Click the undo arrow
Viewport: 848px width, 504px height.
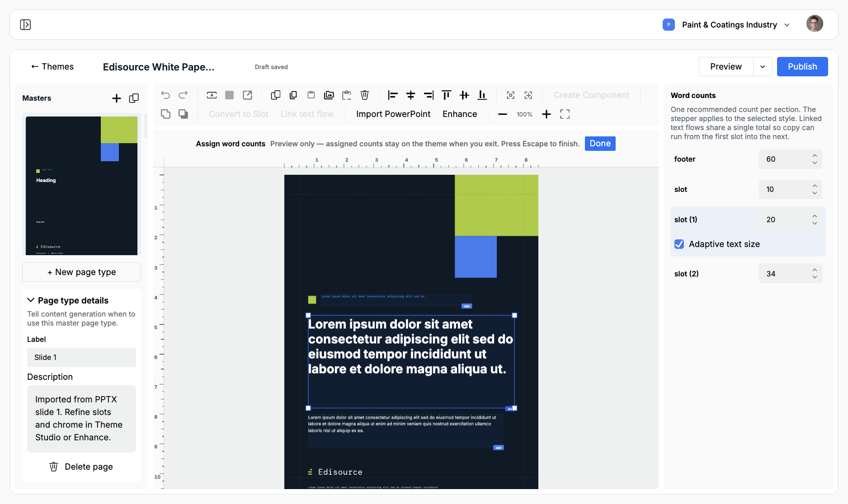pos(165,95)
